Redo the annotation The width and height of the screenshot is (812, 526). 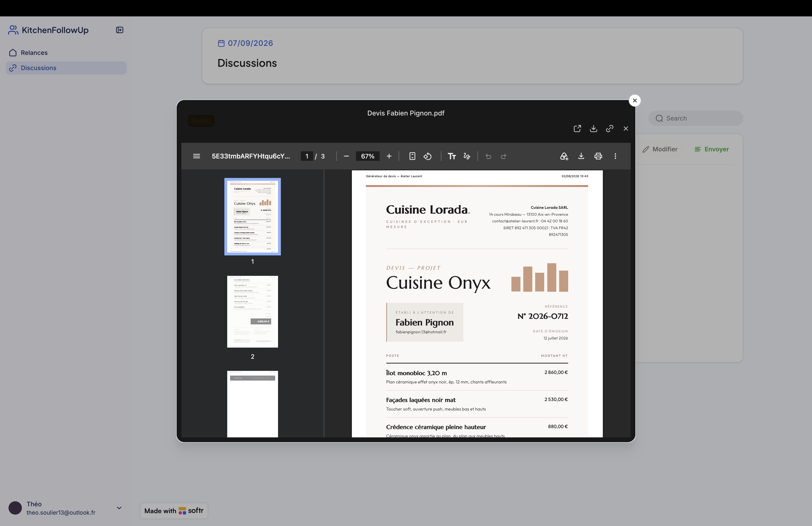click(x=504, y=156)
